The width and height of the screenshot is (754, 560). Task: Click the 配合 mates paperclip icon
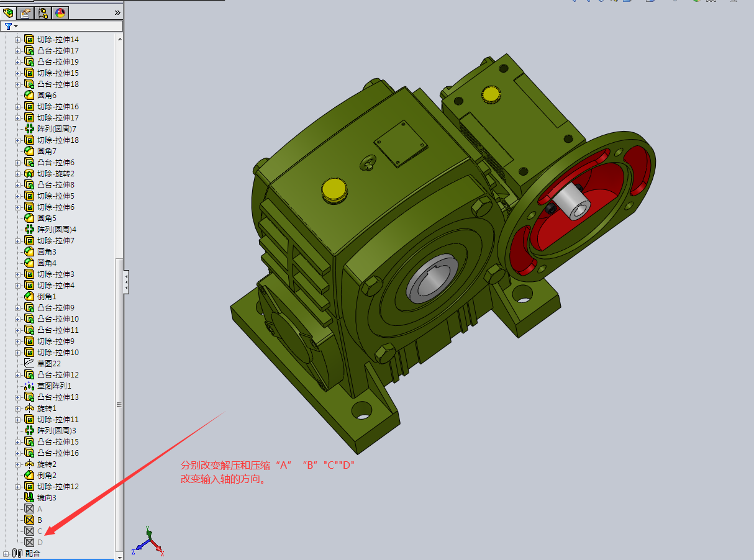click(x=17, y=553)
